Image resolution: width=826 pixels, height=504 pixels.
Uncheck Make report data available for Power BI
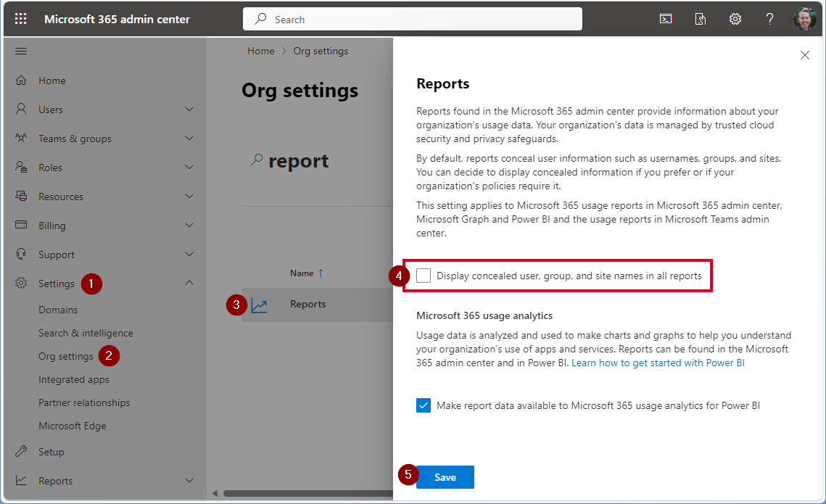(424, 405)
